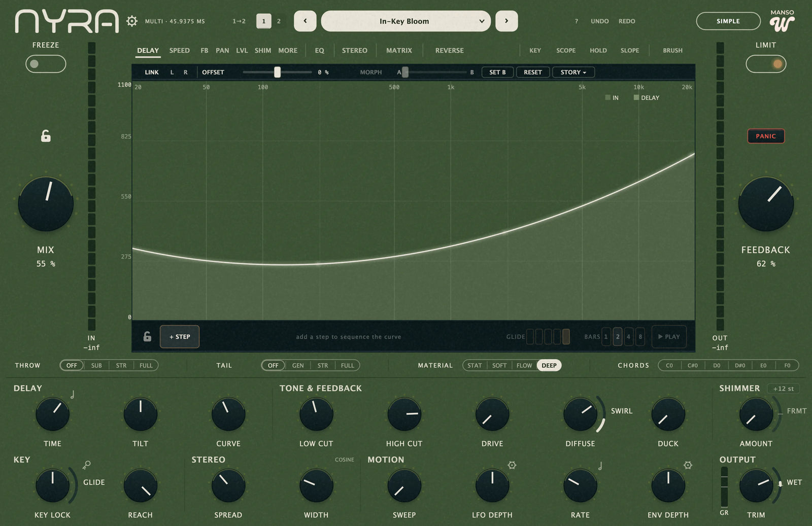Viewport: 812px width, 526px height.
Task: Click the note sync icon near Rate
Action: click(600, 465)
